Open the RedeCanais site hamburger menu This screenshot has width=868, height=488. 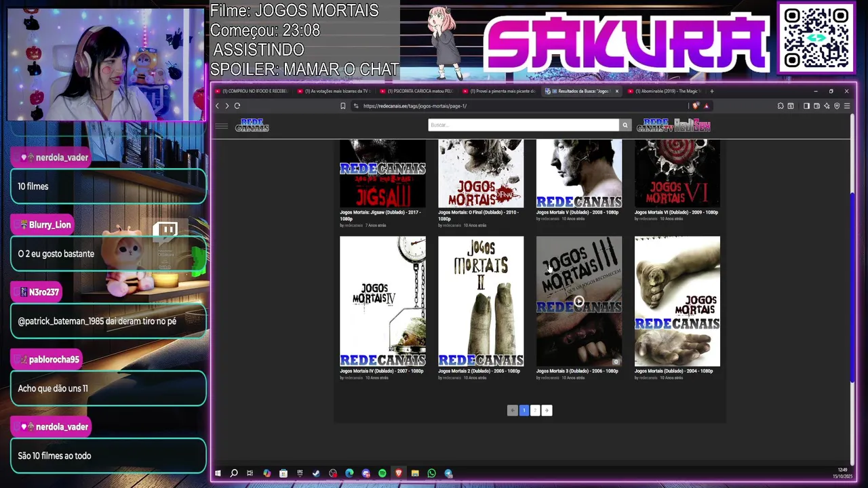click(221, 125)
